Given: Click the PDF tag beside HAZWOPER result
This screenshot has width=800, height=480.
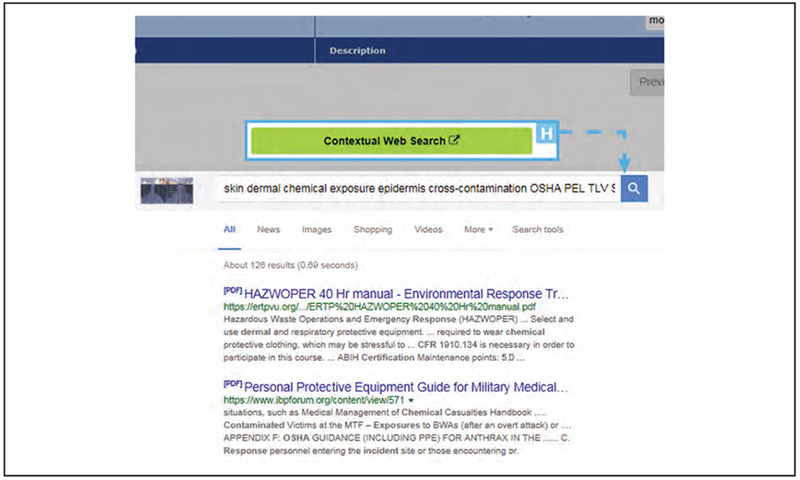Looking at the screenshot, I should tap(233, 289).
